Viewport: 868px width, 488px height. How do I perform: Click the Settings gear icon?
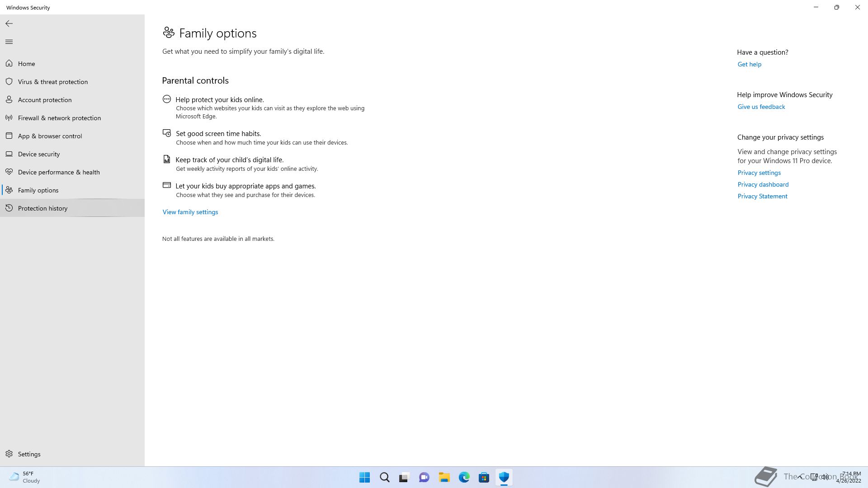(x=9, y=454)
